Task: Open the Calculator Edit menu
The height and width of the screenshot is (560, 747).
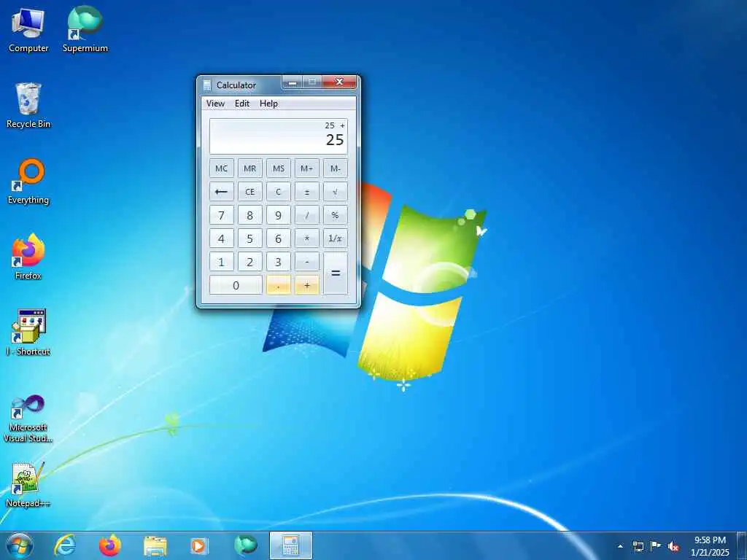Action: (x=242, y=104)
